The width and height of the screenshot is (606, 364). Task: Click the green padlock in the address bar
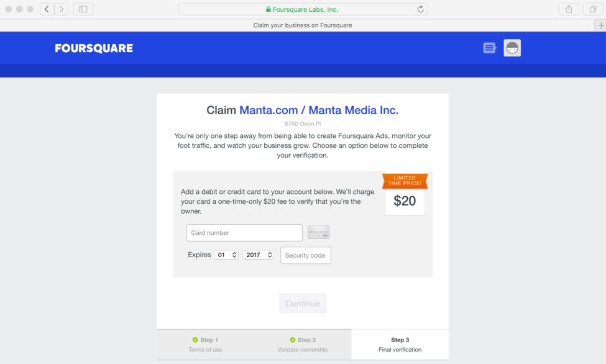[269, 9]
